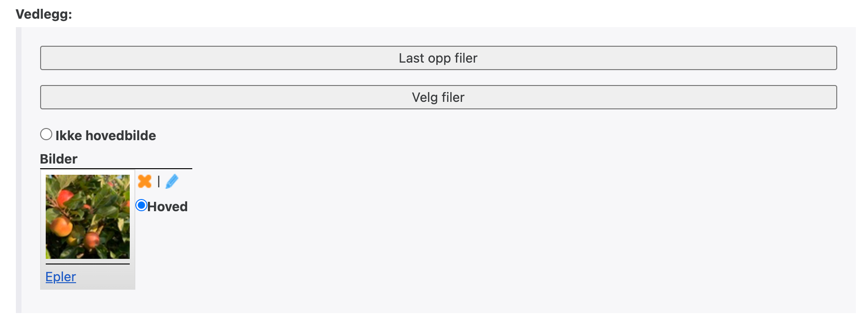Click the blue pencil edit icon

pos(172,181)
